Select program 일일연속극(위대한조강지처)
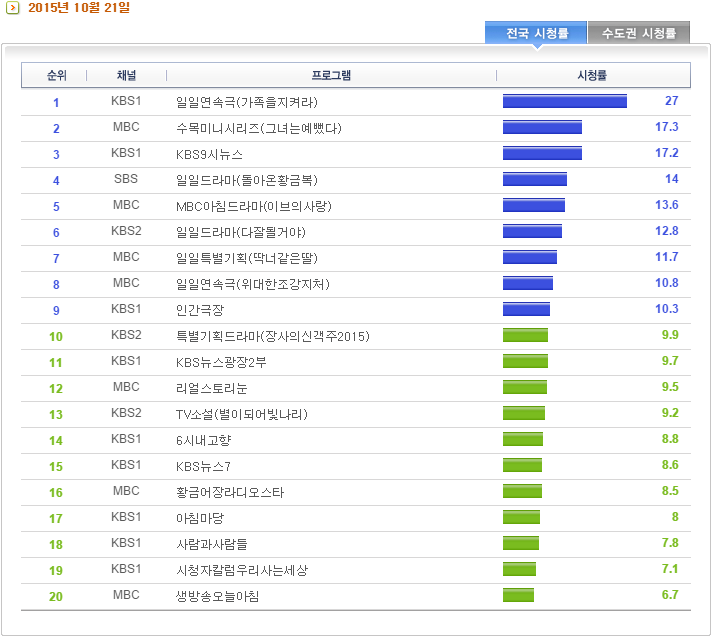Image resolution: width=712 pixels, height=637 pixels. coord(252,284)
